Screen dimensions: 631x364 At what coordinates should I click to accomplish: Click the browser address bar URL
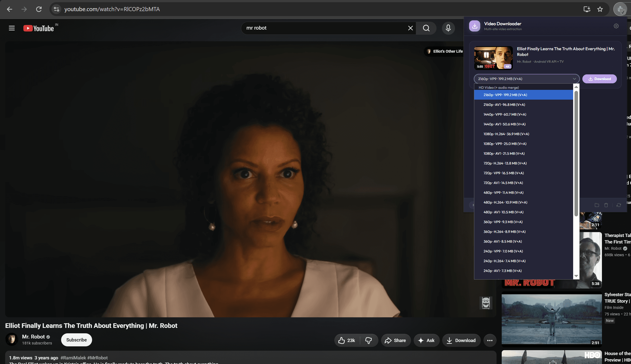112,9
